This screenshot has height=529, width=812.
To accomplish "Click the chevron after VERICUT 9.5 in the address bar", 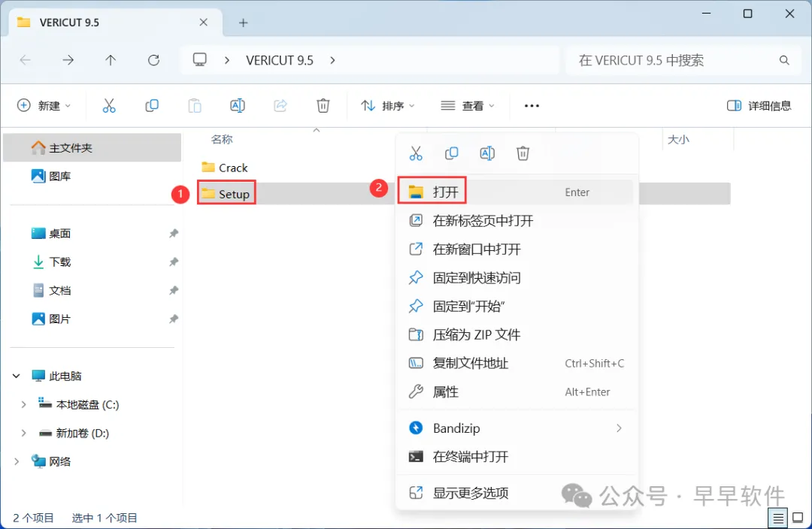I will [332, 61].
